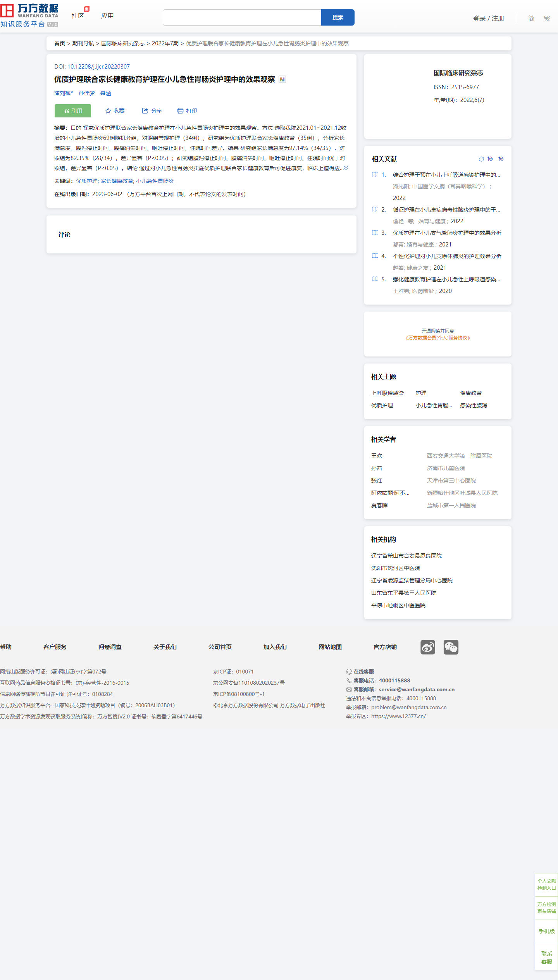Go to 期刊导航 in breadcrumb
The width and height of the screenshot is (558, 980).
pyautogui.click(x=83, y=43)
